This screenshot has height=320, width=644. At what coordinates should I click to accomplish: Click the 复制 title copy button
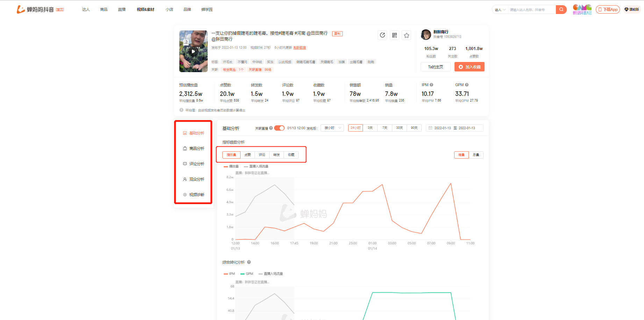(337, 34)
